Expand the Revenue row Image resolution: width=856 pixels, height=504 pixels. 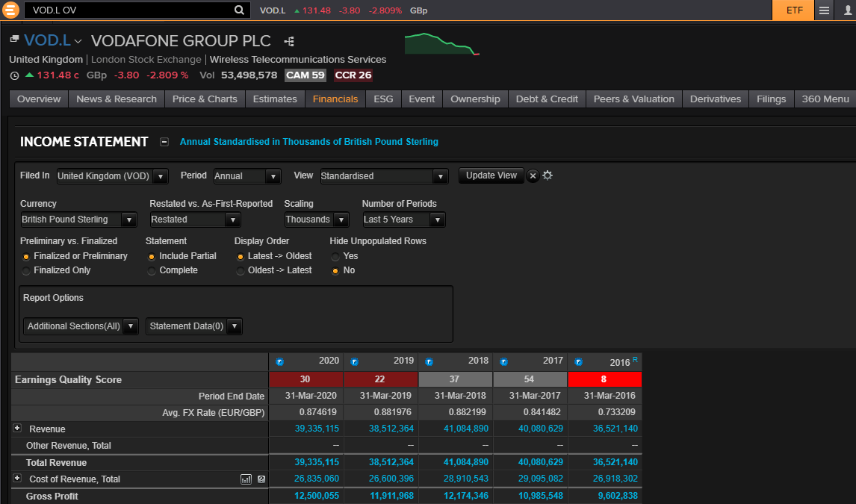click(17, 429)
